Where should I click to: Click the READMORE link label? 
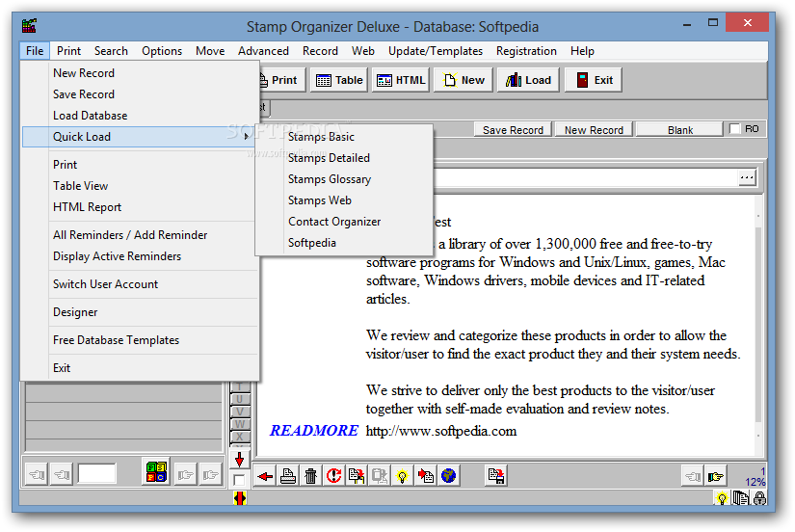tap(314, 431)
